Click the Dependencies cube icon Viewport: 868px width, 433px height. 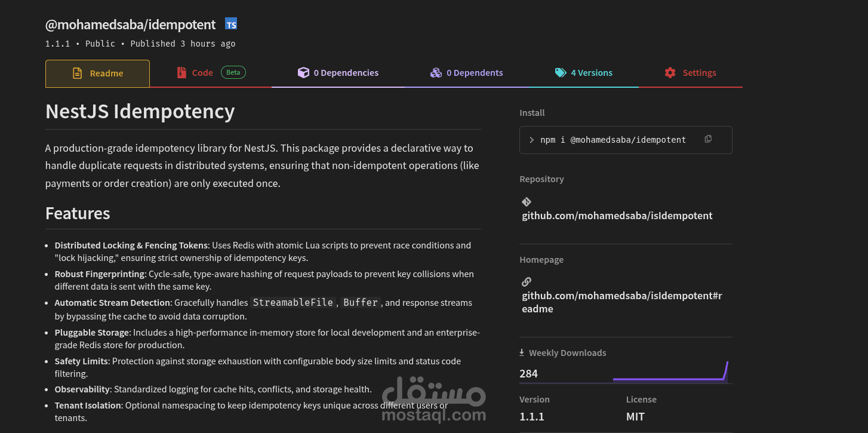(303, 73)
